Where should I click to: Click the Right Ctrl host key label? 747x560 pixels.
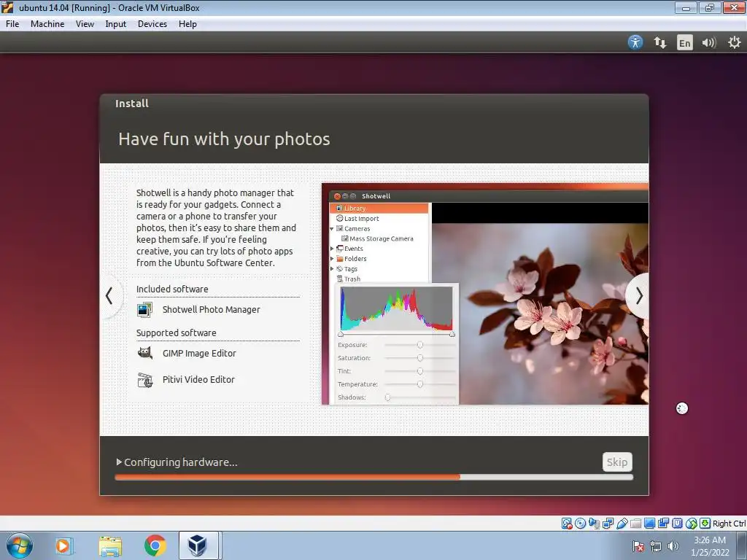pyautogui.click(x=729, y=524)
